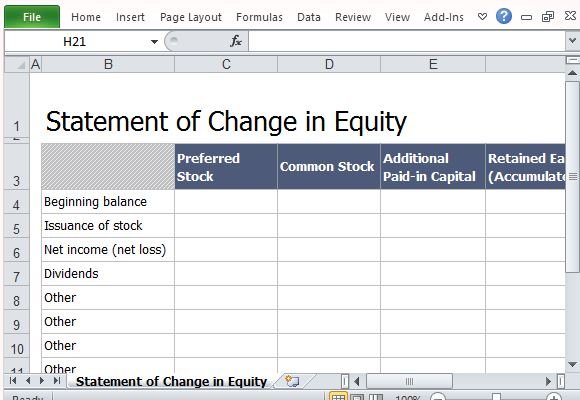Image resolution: width=580 pixels, height=400 pixels.
Task: Select the 'Statement of Change in Equity' title cell
Action: (x=226, y=121)
